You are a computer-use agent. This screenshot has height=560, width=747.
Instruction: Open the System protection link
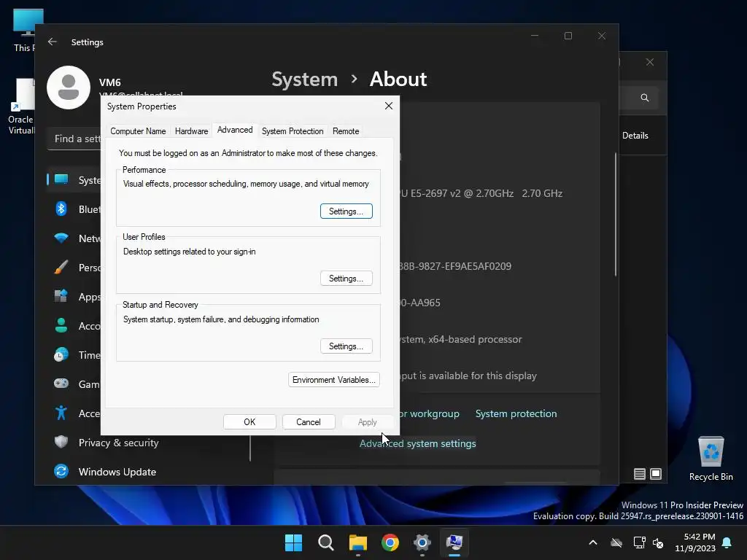[x=516, y=413]
